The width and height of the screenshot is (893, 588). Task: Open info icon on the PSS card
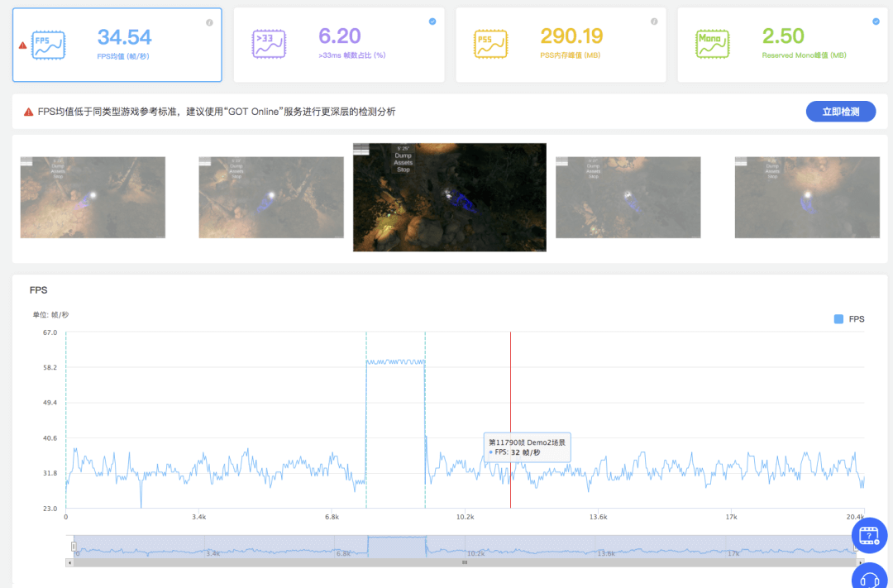654,22
